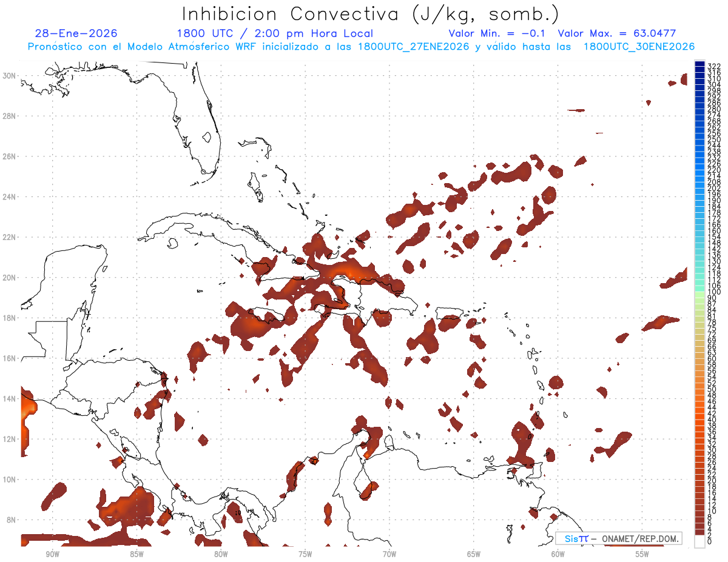Screen dimensions: 728x562
Task: Click the '322' colorbar label
Action: tap(714, 66)
